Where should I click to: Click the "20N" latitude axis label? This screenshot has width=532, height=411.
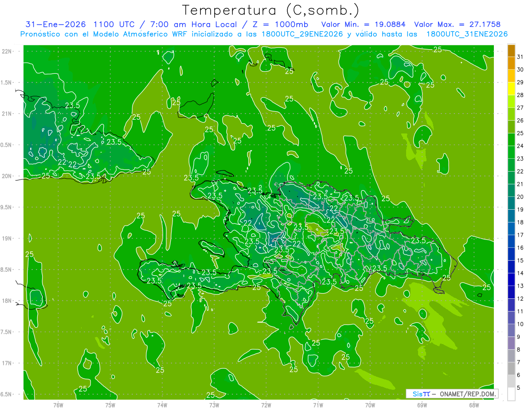click(x=6, y=176)
